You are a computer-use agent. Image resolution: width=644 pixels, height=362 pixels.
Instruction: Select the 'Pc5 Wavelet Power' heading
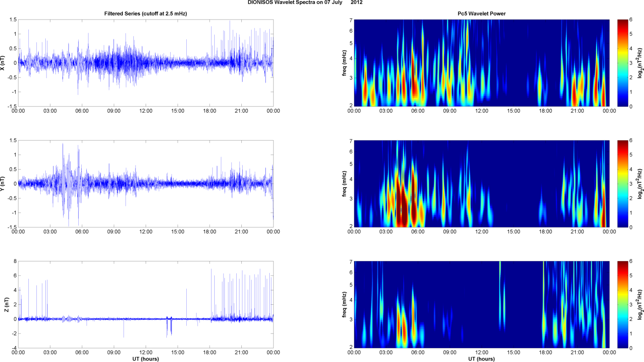tap(481, 14)
